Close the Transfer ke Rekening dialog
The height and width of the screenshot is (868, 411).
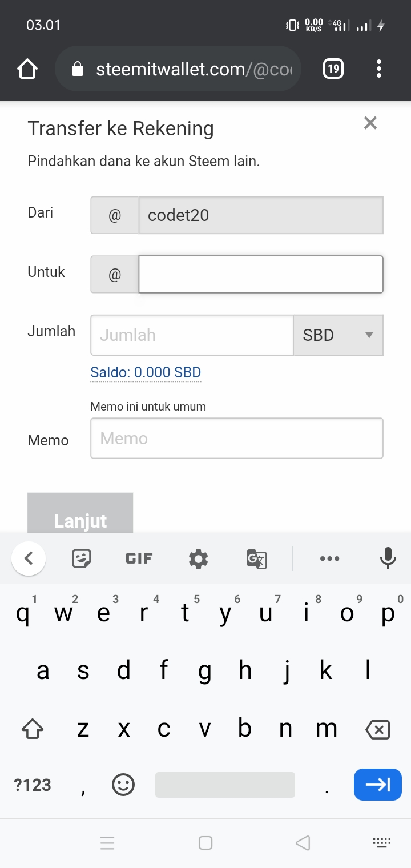point(370,123)
